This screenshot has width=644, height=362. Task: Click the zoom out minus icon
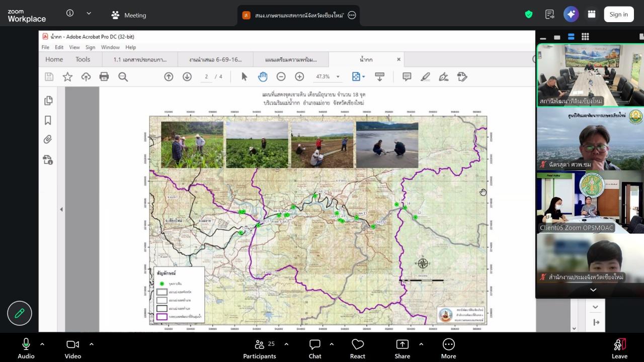point(281,77)
